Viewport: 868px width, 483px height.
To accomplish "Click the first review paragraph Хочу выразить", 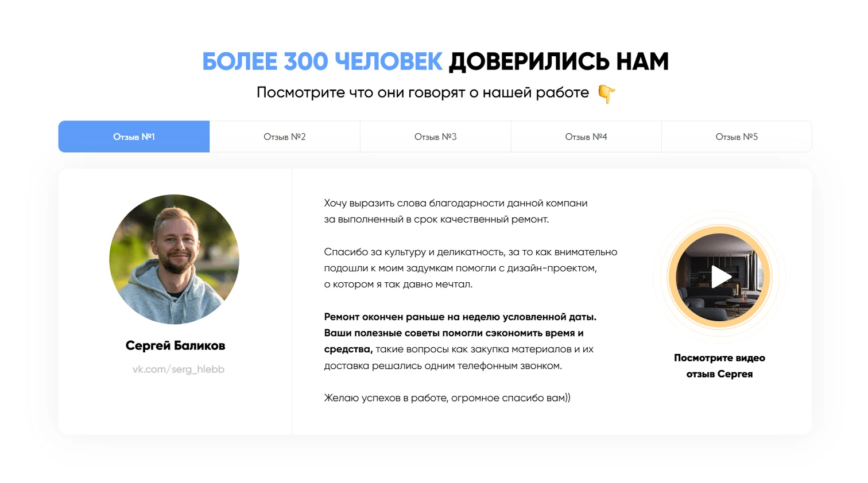I will pyautogui.click(x=456, y=211).
